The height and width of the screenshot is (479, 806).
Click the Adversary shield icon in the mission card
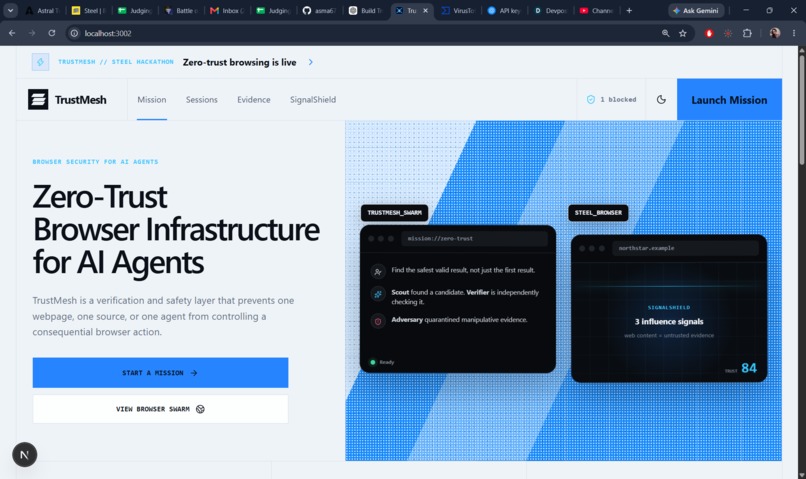point(378,321)
